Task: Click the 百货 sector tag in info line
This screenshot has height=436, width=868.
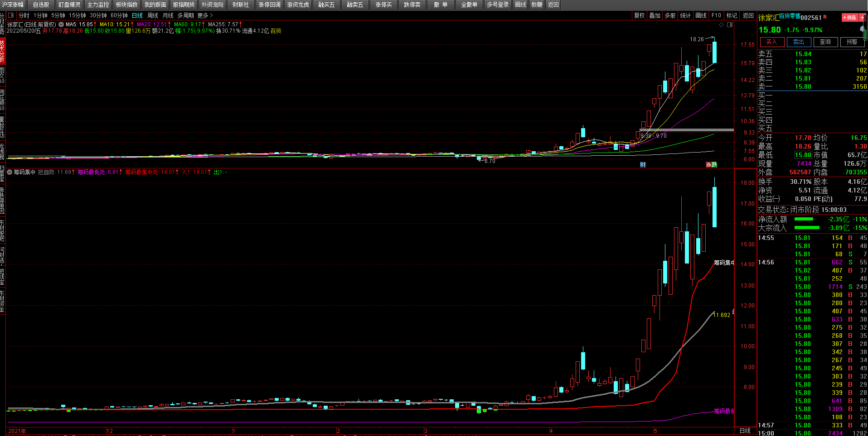Action: pos(276,31)
